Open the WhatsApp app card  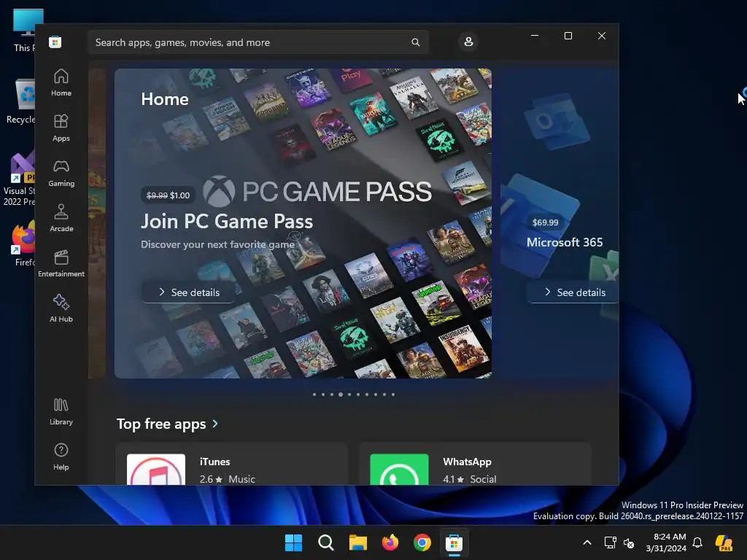tap(475, 464)
